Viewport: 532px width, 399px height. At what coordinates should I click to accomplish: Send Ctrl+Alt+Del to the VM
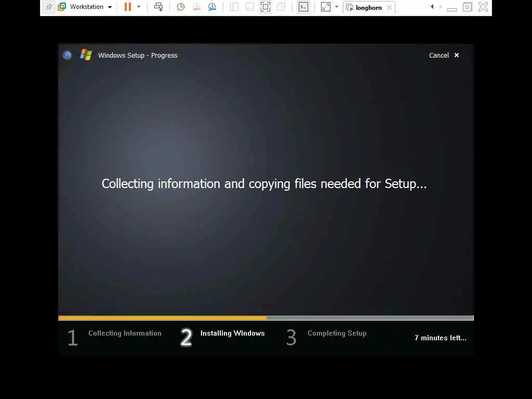click(x=158, y=7)
